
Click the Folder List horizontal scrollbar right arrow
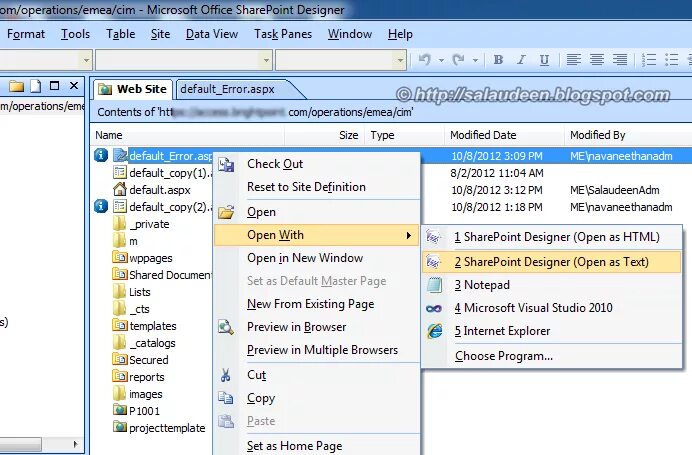(75, 444)
